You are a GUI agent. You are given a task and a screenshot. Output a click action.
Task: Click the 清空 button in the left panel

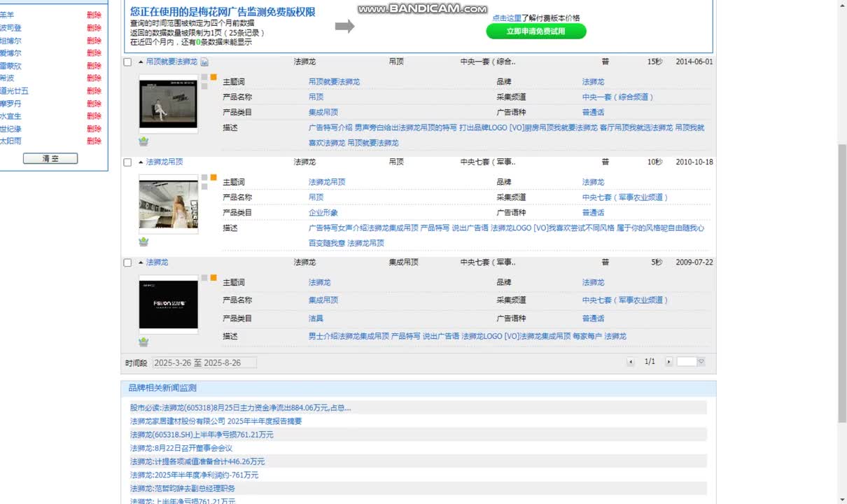point(50,159)
